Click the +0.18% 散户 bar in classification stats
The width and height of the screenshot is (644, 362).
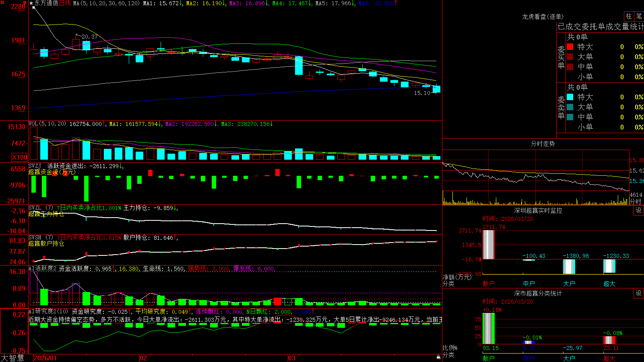(489, 328)
